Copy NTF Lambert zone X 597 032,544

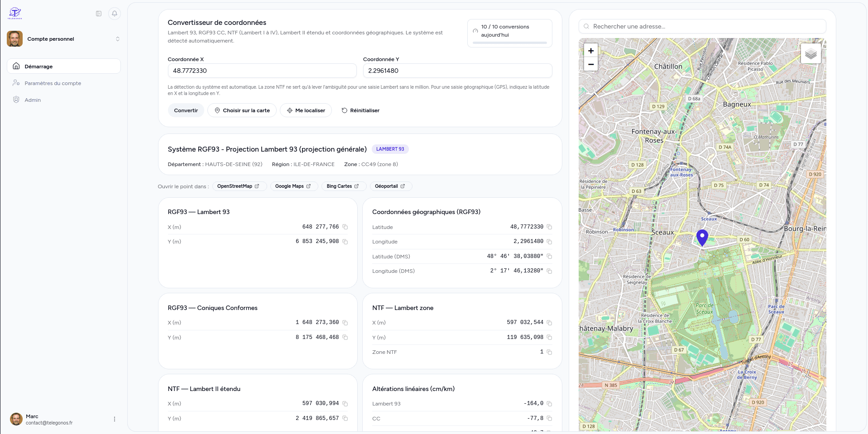(x=549, y=323)
